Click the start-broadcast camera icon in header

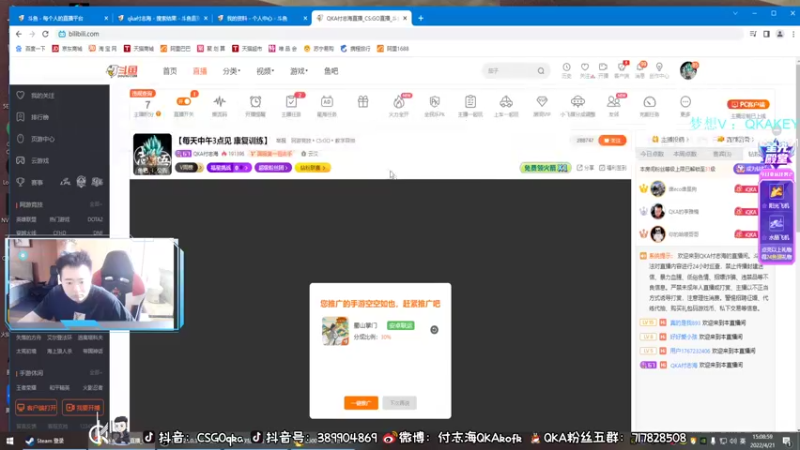point(603,70)
